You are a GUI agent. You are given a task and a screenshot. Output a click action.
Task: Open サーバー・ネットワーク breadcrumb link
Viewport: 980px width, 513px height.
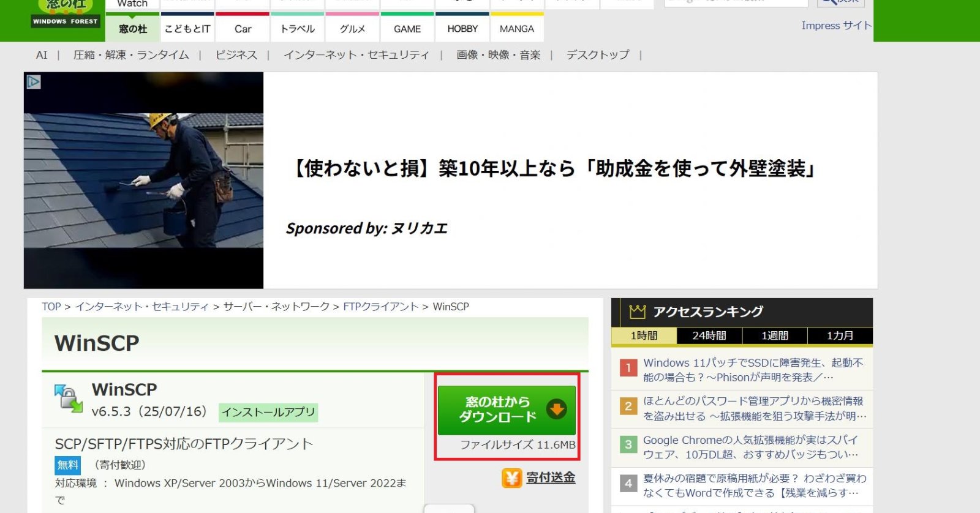pos(276,307)
